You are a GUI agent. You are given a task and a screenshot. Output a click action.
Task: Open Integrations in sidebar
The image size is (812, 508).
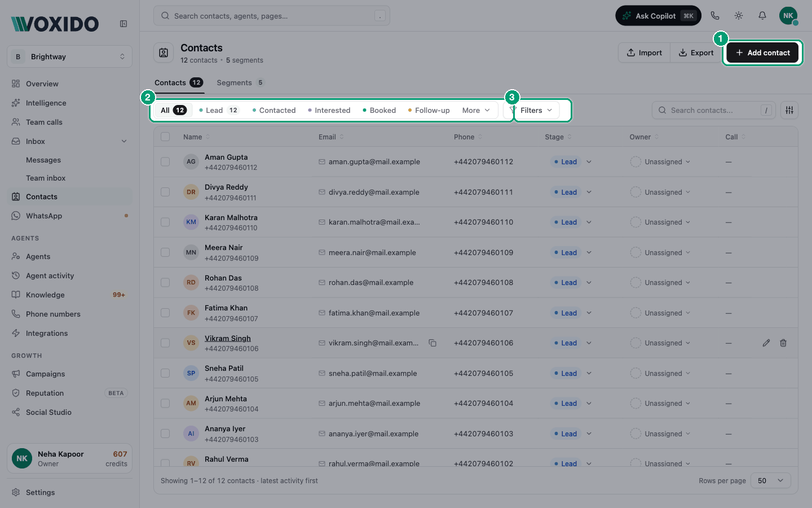tap(70, 333)
